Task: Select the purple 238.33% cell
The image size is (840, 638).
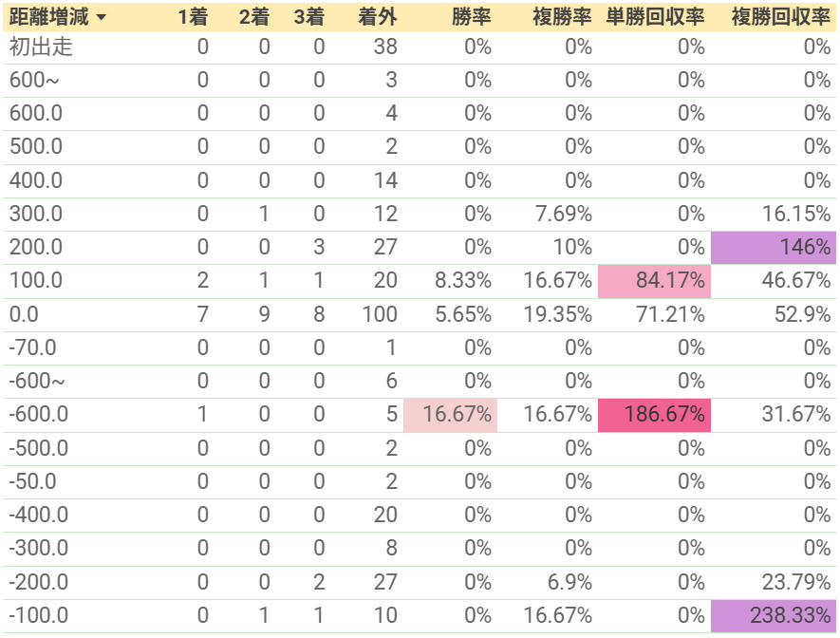Action: tap(773, 616)
